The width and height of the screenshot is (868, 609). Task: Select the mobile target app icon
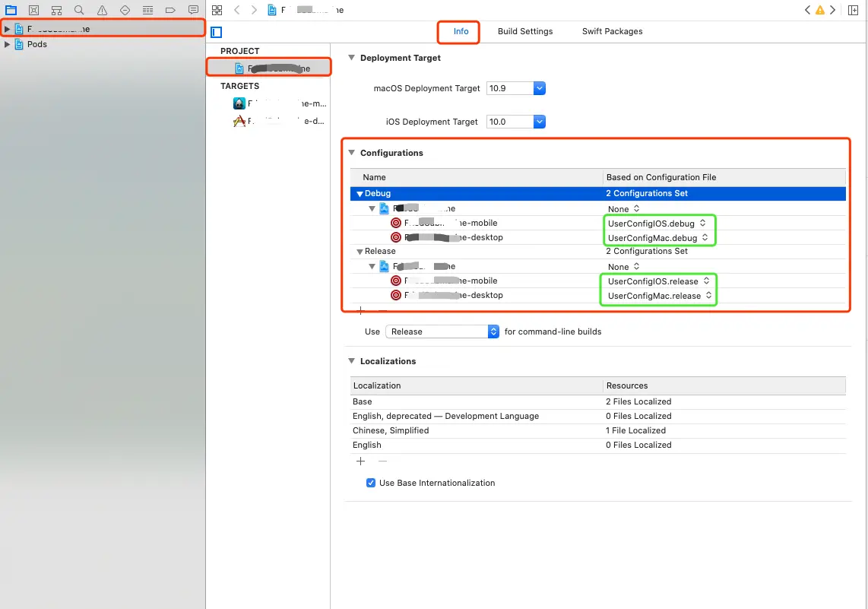point(239,103)
